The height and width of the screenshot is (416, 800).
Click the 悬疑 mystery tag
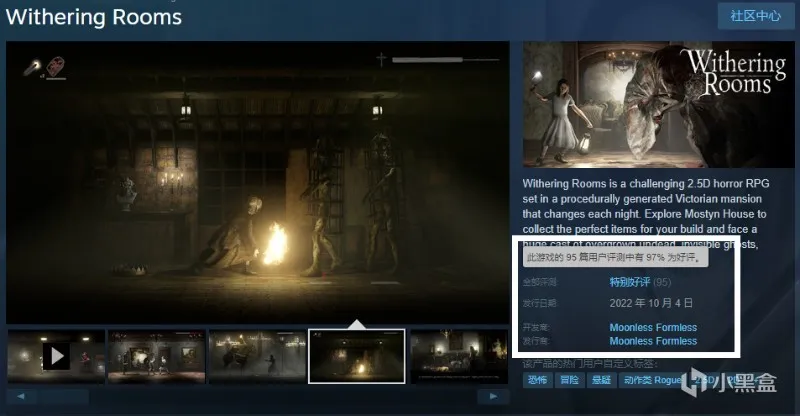tap(601, 380)
